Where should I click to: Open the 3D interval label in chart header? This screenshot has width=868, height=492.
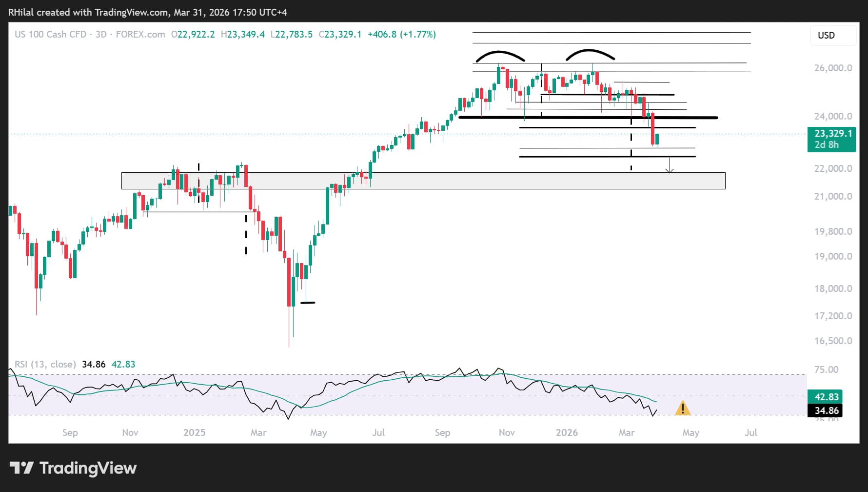pos(101,35)
